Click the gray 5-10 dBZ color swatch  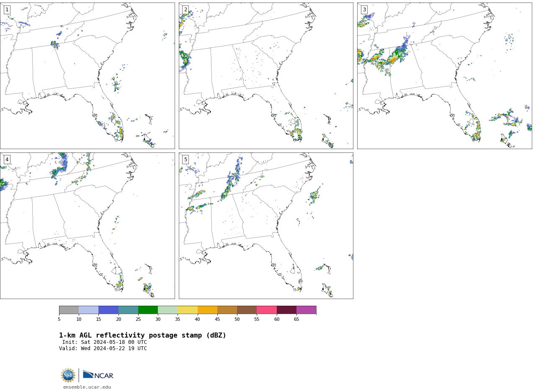point(69,310)
